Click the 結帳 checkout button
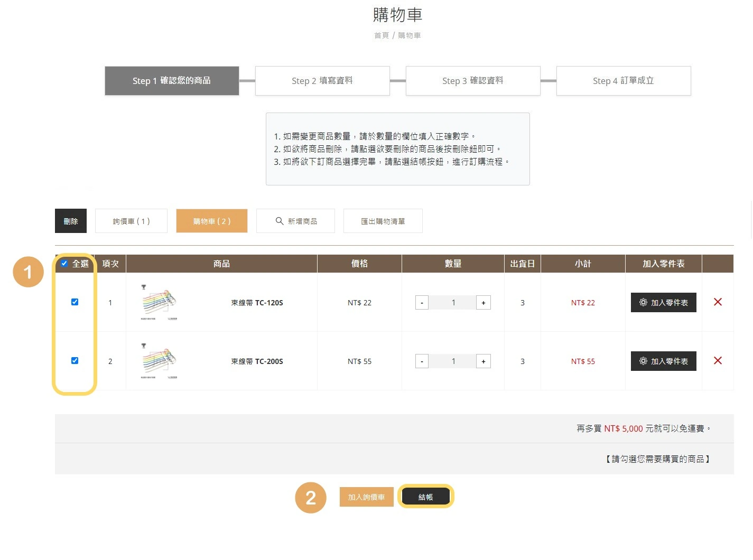Image resolution: width=753 pixels, height=560 pixels. [x=425, y=497]
